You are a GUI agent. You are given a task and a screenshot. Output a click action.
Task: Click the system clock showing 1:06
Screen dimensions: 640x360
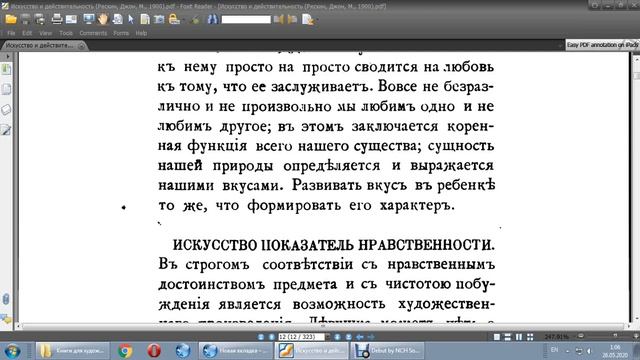coord(616,347)
